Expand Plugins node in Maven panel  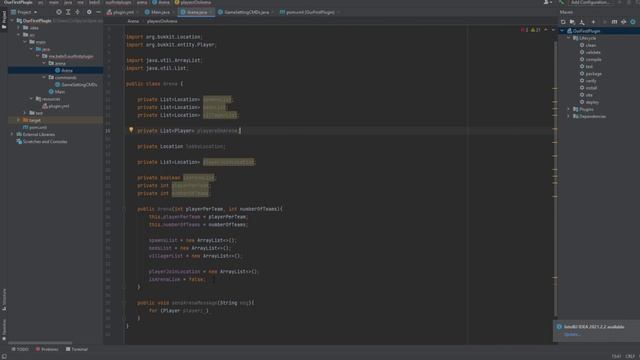569,109
